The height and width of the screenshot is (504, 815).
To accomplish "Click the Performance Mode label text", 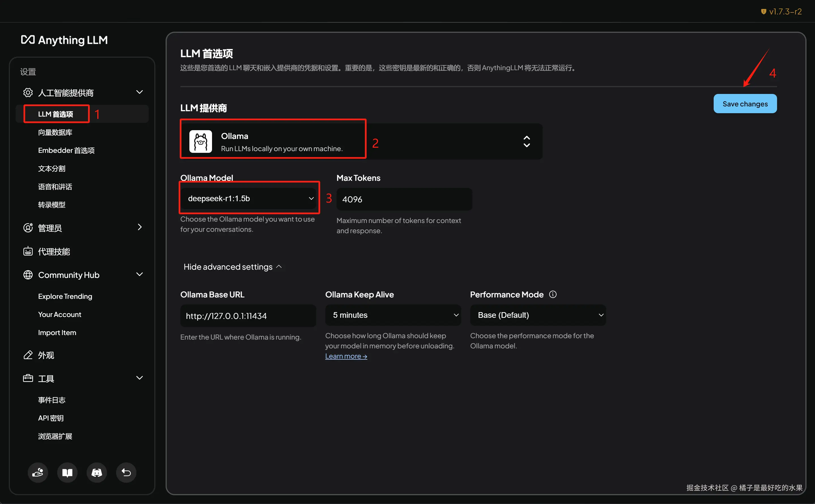I will [x=507, y=294].
